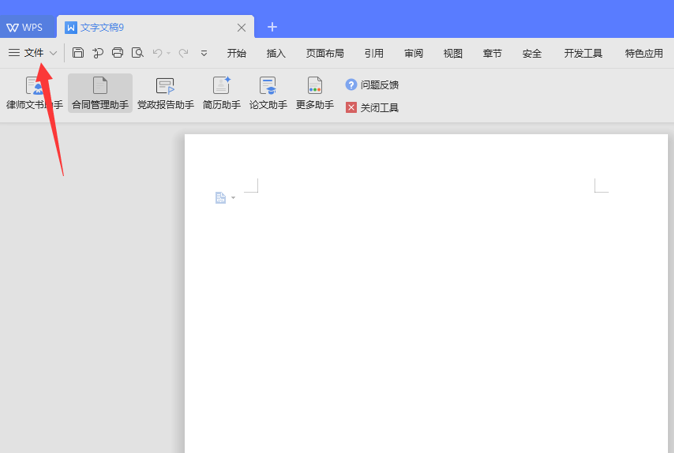Launch the 党政报告助手 tool

[x=165, y=93]
